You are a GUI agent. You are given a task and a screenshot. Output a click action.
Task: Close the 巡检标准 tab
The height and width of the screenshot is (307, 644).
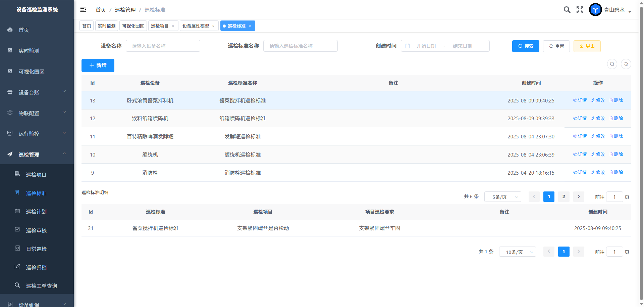click(250, 26)
